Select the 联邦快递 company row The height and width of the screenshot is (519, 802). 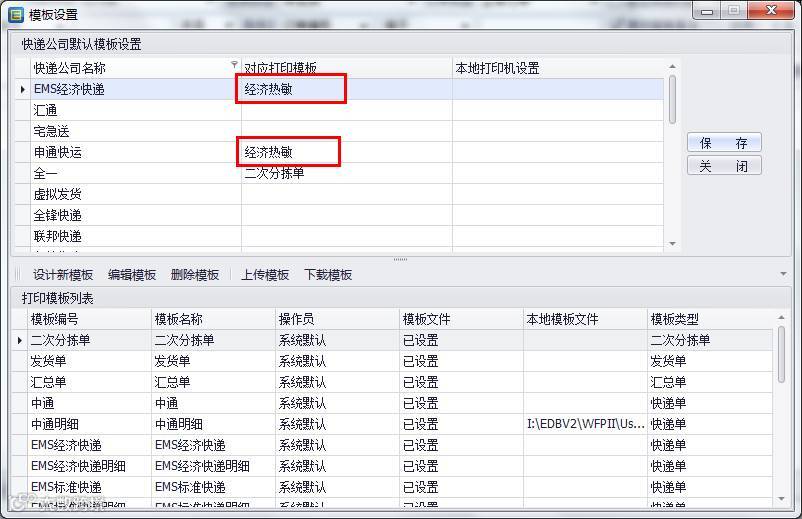[x=340, y=236]
